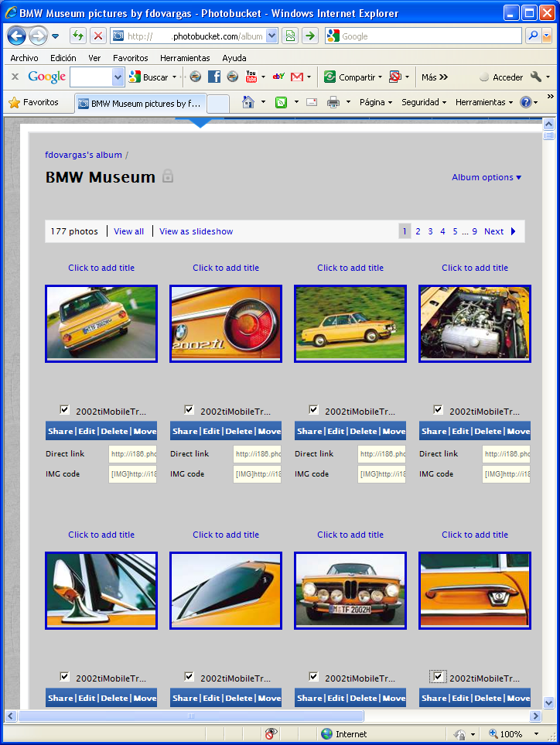This screenshot has width=560, height=745.
Task: Click the Acceder sign-in button
Action: [x=501, y=77]
